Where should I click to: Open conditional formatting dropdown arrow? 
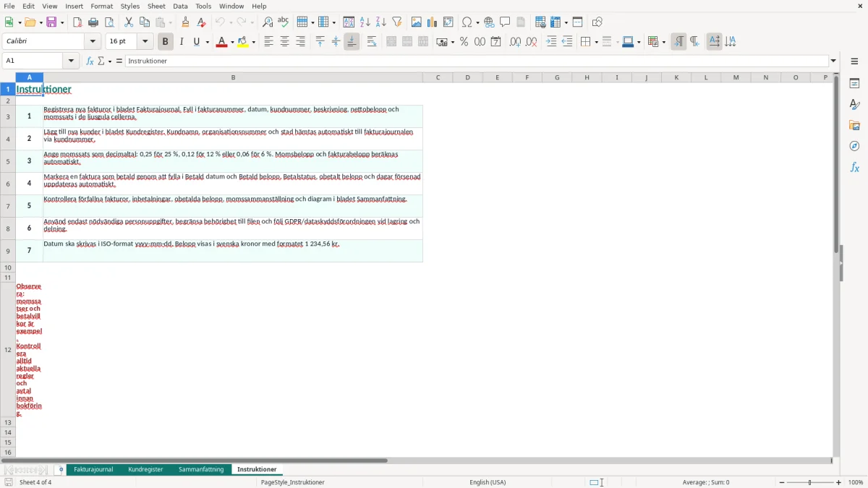pos(663,42)
